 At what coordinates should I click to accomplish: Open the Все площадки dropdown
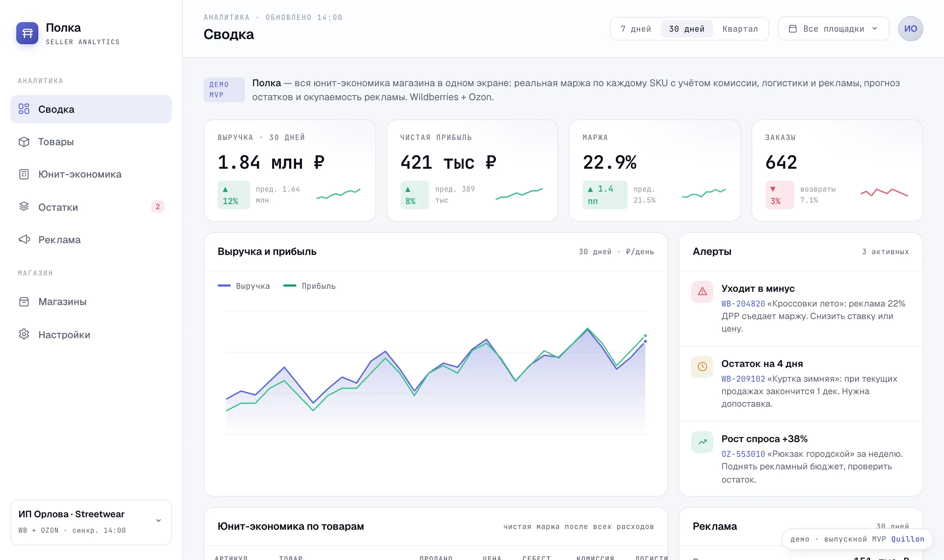[x=833, y=29]
